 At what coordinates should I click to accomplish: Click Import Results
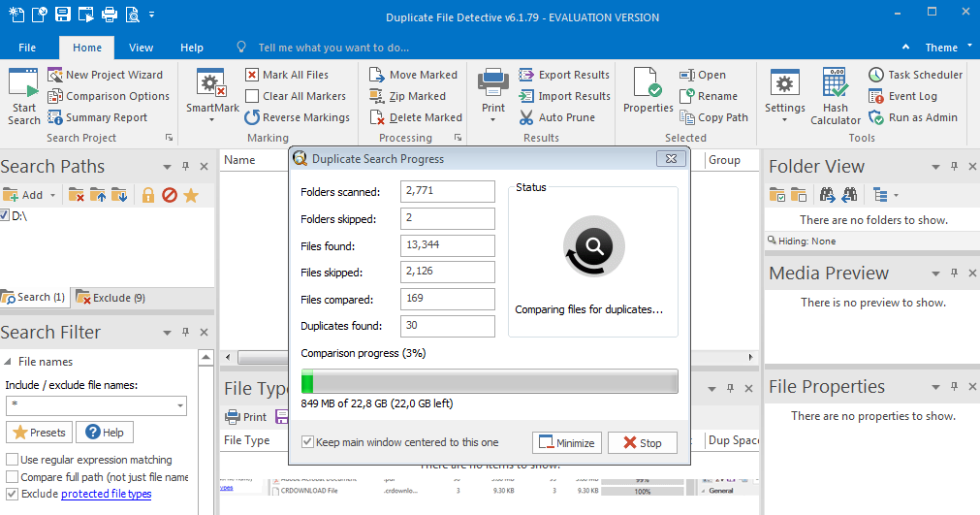[564, 96]
